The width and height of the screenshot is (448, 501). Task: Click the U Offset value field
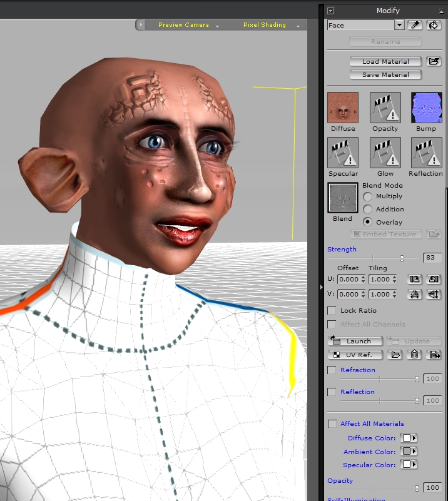point(349,279)
